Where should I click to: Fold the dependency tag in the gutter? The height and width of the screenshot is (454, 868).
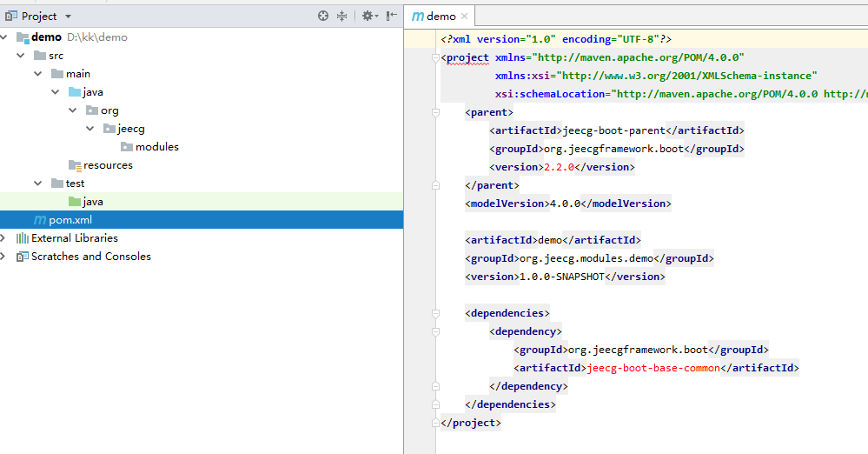[x=435, y=332]
